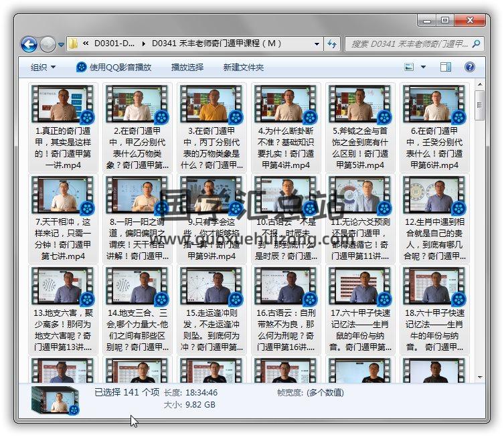Toggle the preview pane button
This screenshot has height=437, width=504.
point(446,68)
